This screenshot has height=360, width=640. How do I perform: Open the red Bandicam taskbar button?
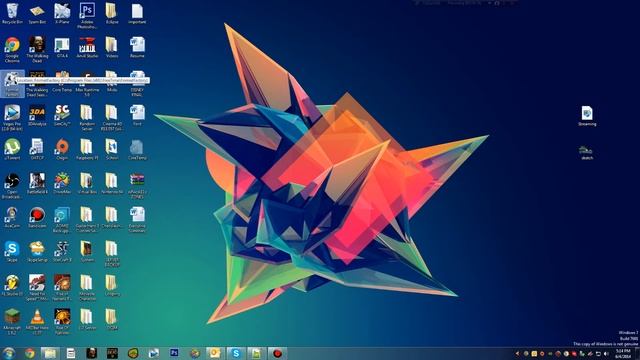coord(278,353)
